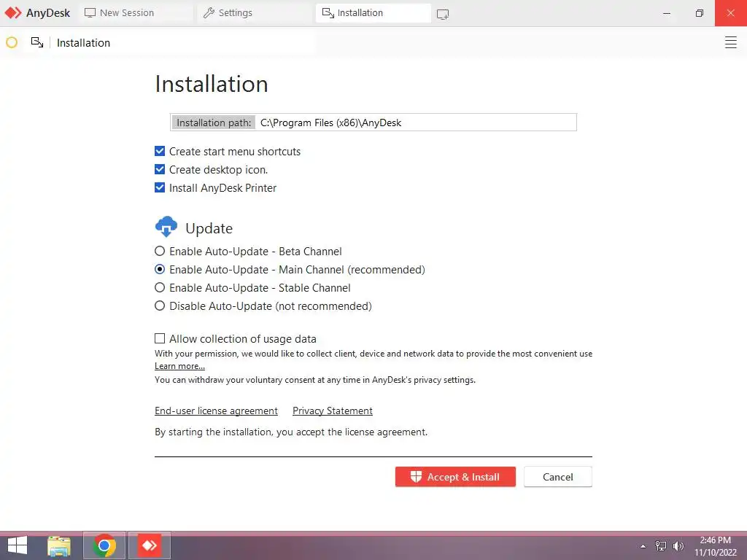The image size is (747, 560).
Task: Open volume control in system tray
Action: 678,546
